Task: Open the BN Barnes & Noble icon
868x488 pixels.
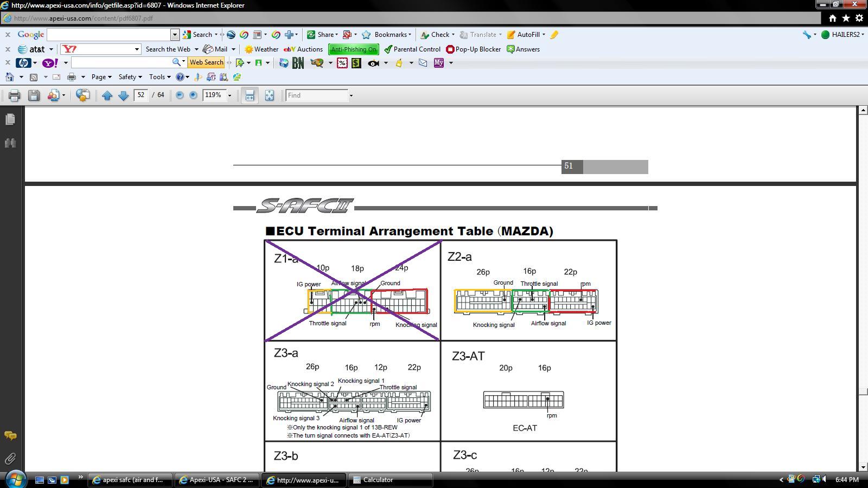Action: point(298,63)
